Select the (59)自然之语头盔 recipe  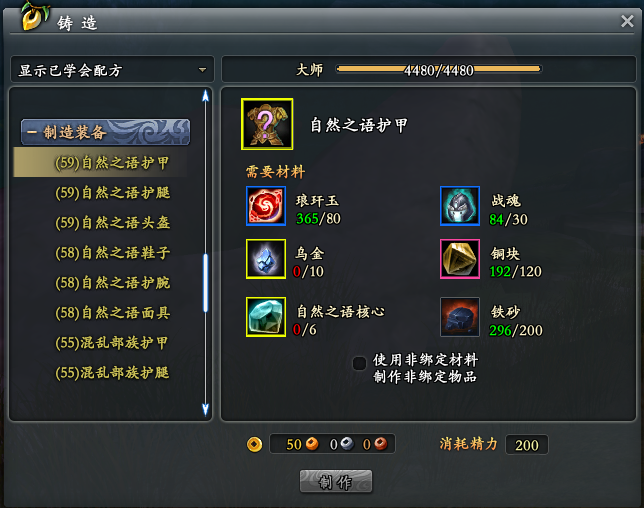112,223
